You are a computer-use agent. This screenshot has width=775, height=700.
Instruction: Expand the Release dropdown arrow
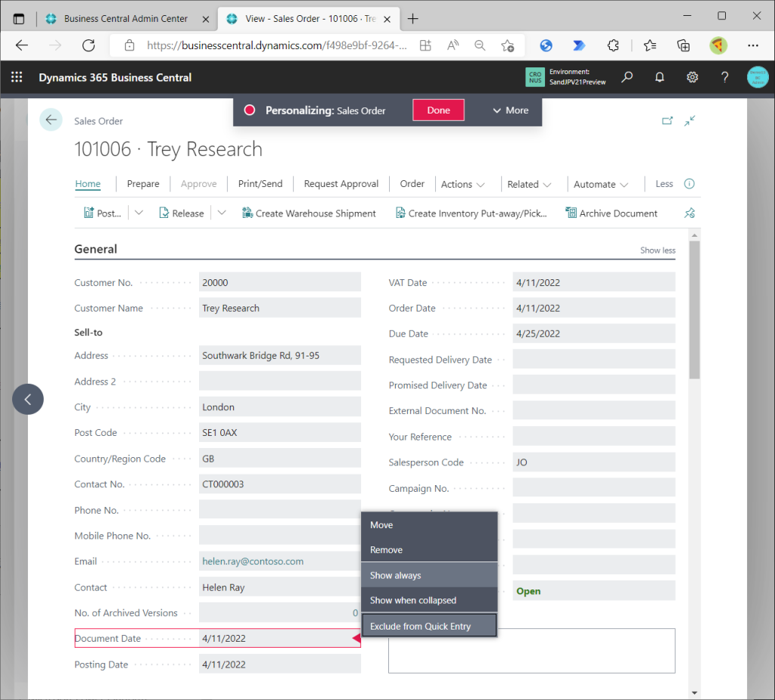tap(222, 213)
